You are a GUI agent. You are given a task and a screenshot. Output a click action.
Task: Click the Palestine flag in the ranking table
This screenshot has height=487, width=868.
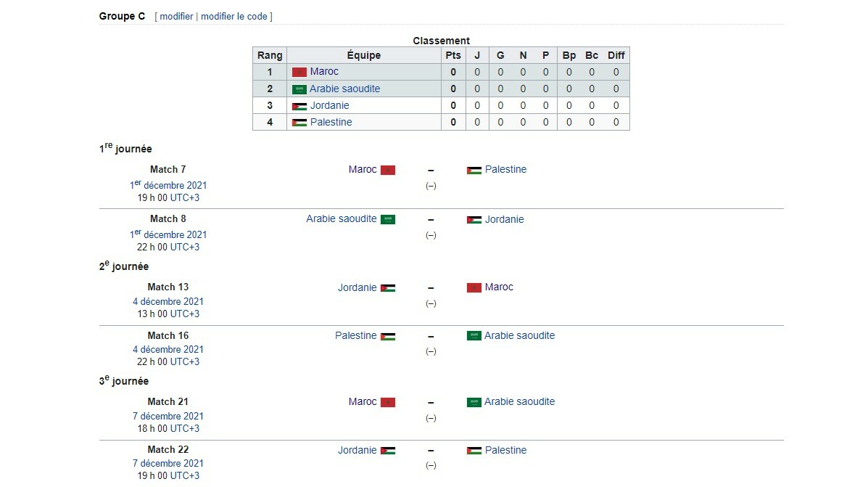pos(299,123)
